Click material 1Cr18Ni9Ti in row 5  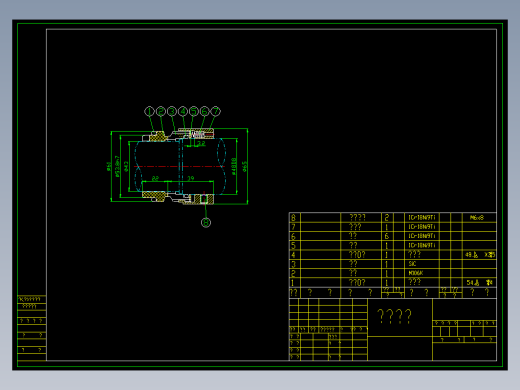tap(422, 246)
